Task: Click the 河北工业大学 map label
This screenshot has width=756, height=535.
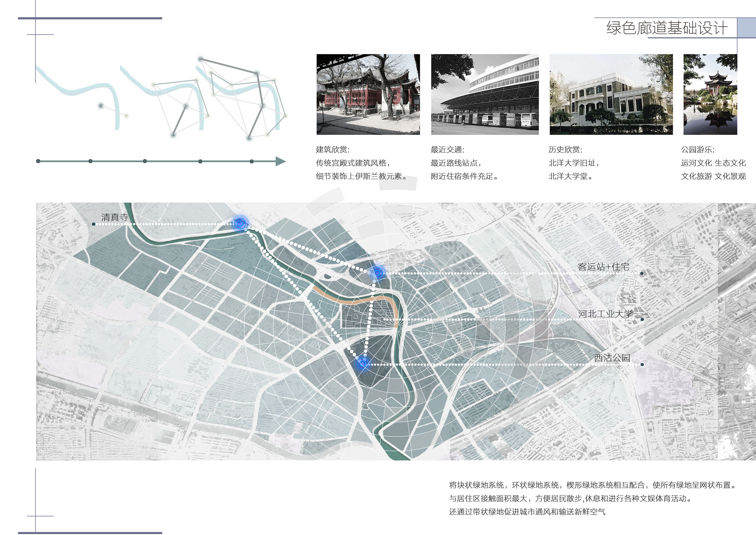Action: pos(605,314)
